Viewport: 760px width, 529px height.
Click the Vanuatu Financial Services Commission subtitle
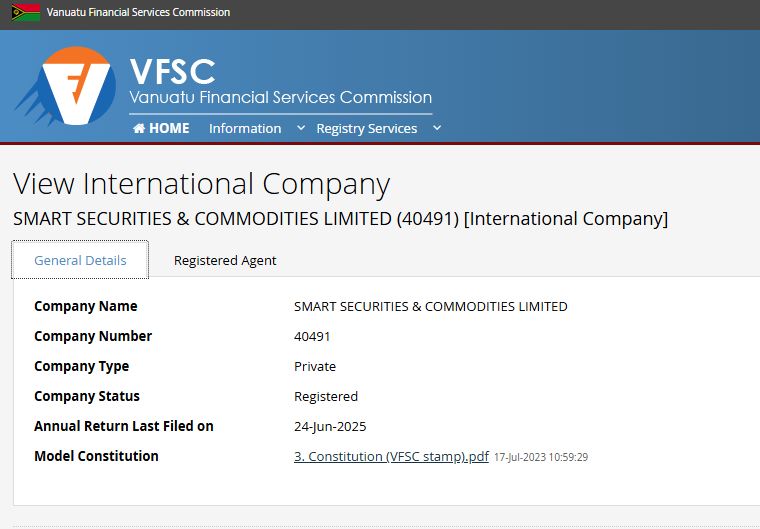(x=280, y=98)
